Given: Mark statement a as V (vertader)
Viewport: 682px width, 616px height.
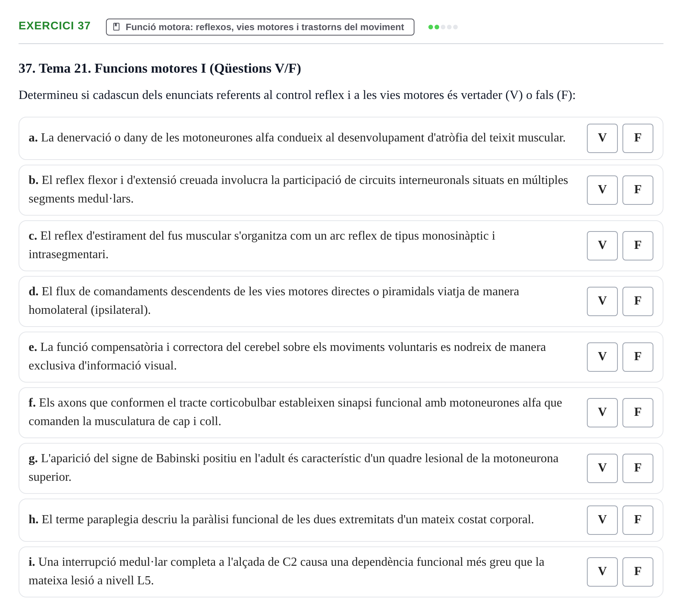Looking at the screenshot, I should pos(602,138).
